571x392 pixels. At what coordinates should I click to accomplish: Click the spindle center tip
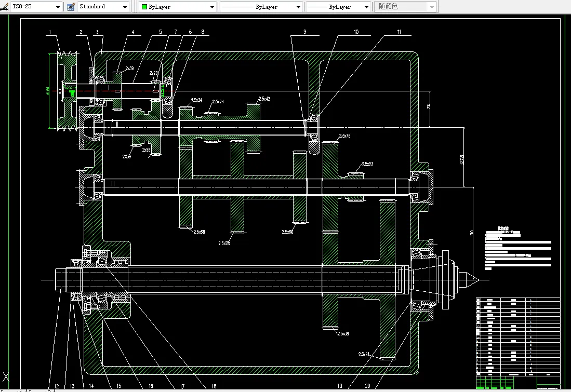475,280
